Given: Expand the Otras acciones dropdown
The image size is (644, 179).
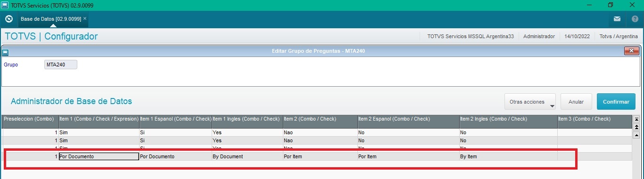Looking at the screenshot, I should tap(530, 102).
